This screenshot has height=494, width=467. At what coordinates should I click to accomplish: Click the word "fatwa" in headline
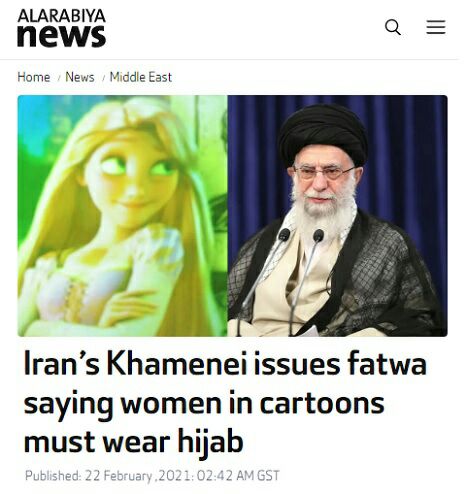(x=387, y=363)
